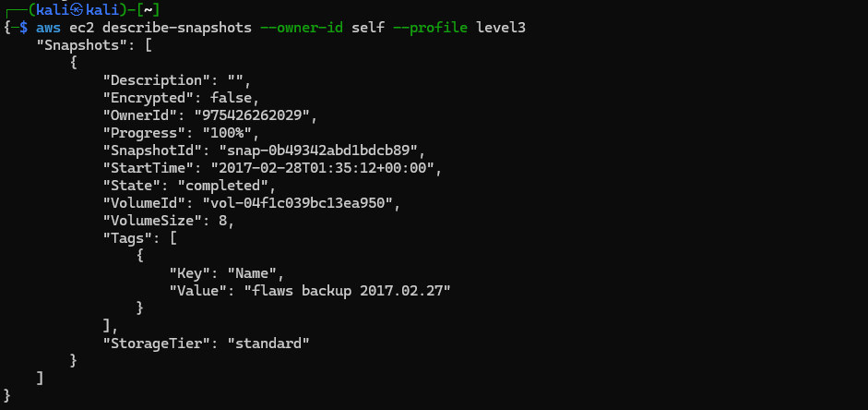This screenshot has width=868, height=410.
Task: Click the "level3" profile name
Action: click(501, 28)
